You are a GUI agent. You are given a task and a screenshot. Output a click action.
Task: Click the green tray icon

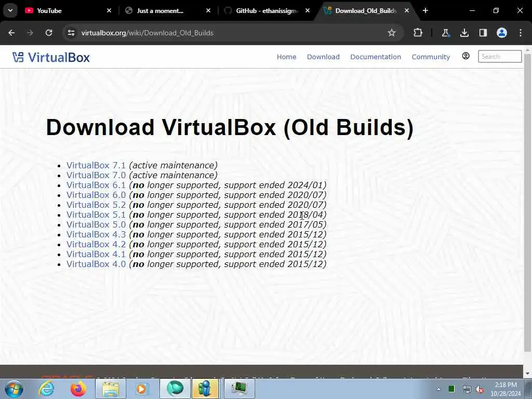click(451, 389)
